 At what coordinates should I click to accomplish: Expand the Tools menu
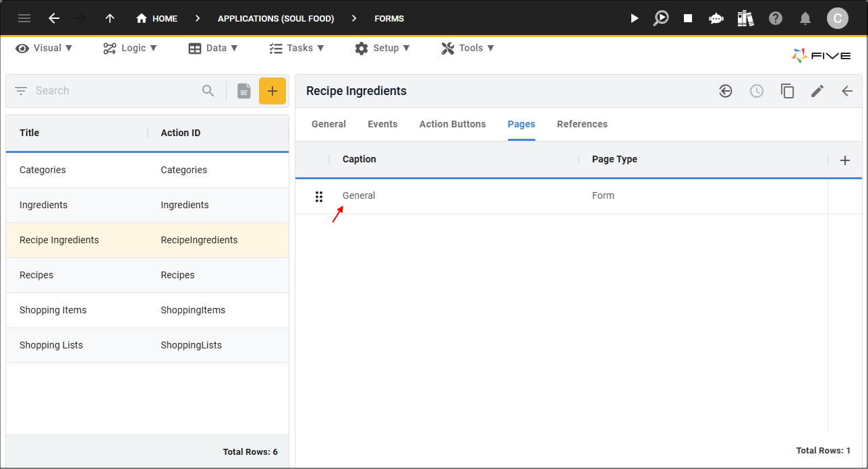coord(468,48)
